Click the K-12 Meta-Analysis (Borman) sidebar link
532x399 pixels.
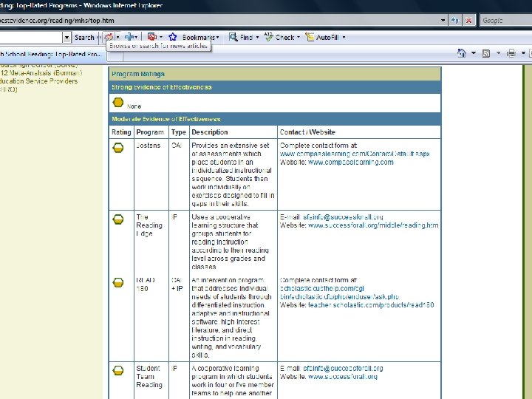coord(41,73)
